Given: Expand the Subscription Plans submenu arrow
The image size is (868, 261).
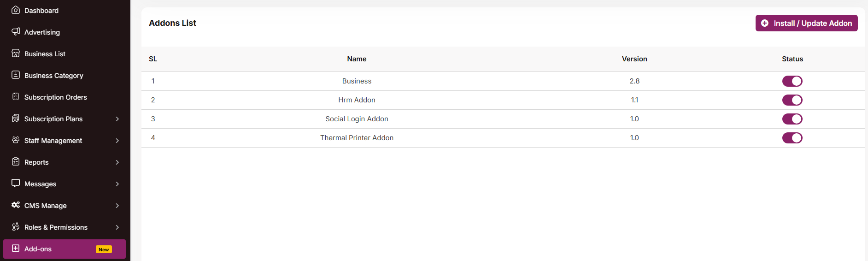Looking at the screenshot, I should 117,119.
